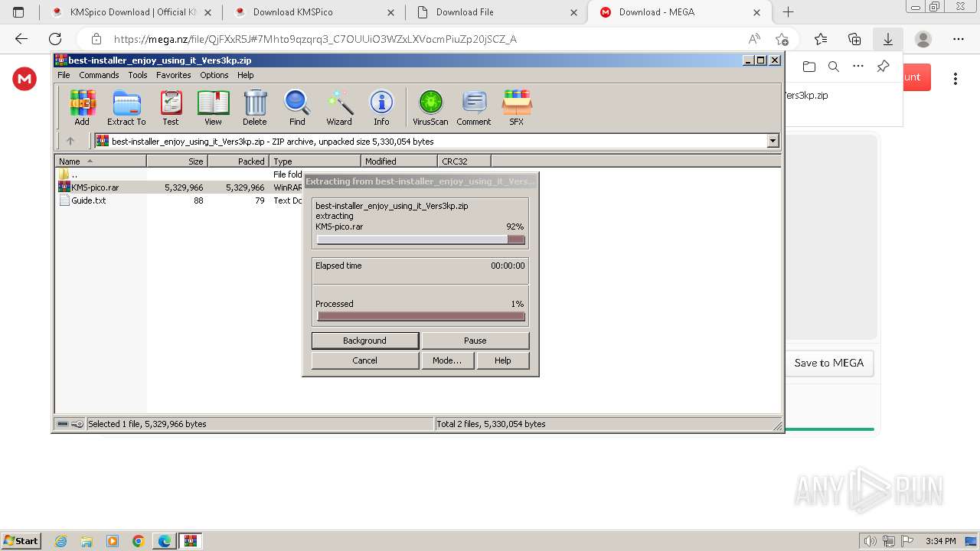Open the Collections icon in Edge
Screen dimensions: 980x551
click(x=854, y=39)
